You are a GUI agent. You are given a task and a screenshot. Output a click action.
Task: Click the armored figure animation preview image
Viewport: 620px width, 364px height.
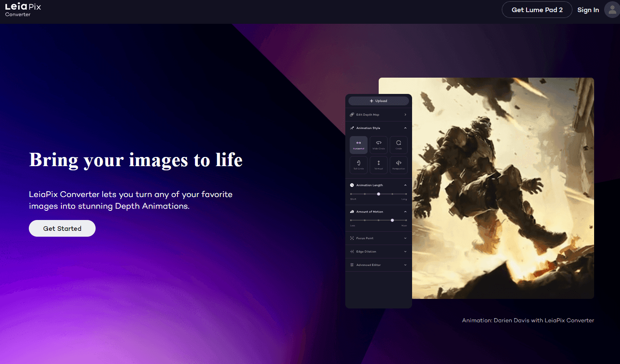click(x=503, y=188)
